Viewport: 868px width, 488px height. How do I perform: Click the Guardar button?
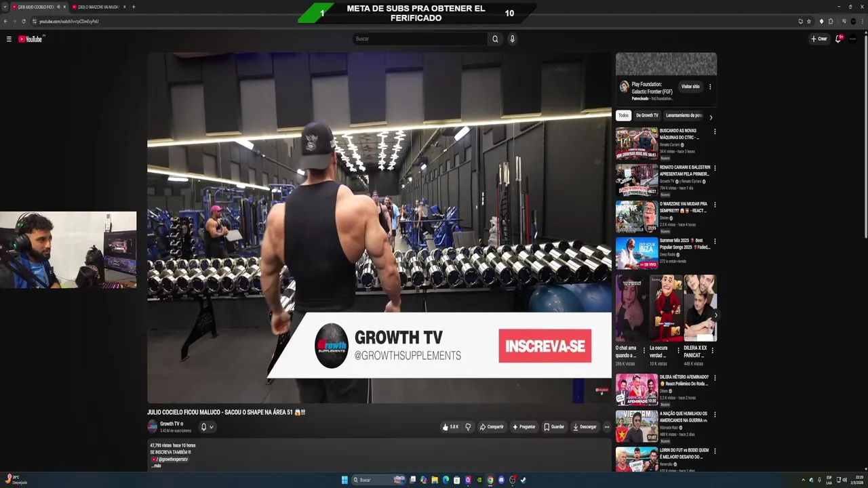pyautogui.click(x=554, y=427)
